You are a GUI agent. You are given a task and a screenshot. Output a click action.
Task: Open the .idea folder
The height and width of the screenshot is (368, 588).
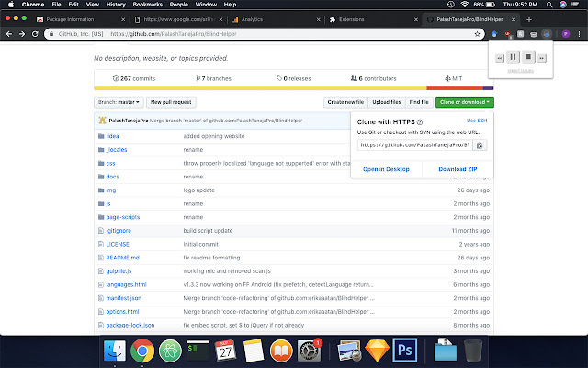coord(112,136)
